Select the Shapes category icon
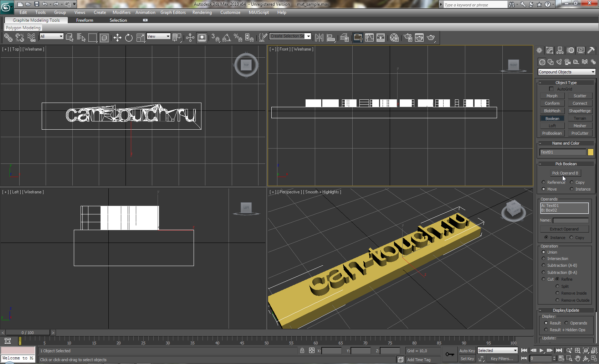599x364 pixels. click(x=551, y=62)
